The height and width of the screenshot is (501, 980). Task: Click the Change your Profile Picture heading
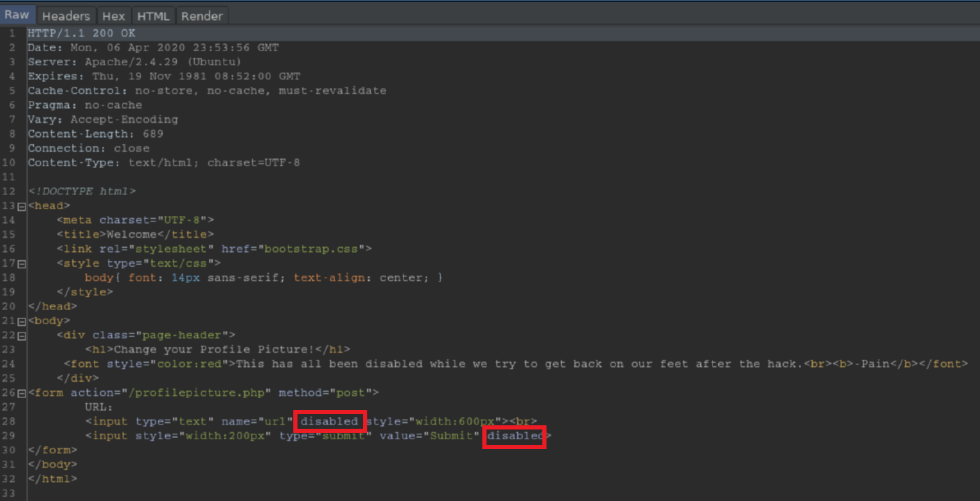(214, 350)
